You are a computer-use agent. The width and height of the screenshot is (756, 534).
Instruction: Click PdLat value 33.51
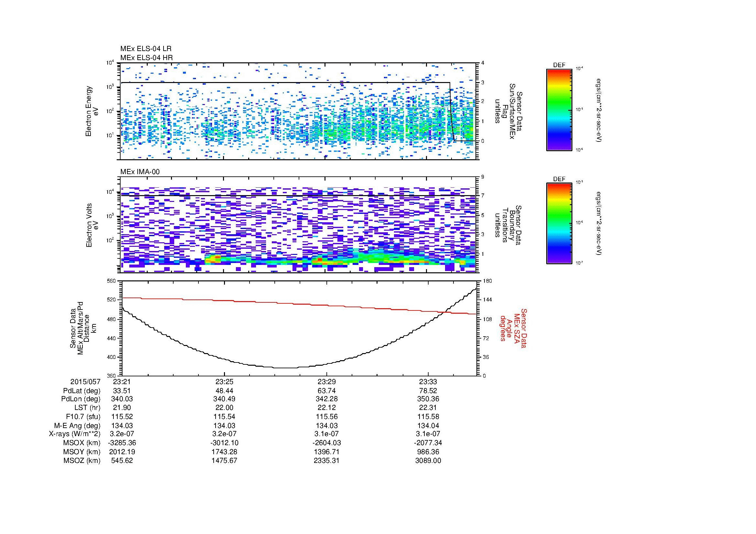coord(122,391)
